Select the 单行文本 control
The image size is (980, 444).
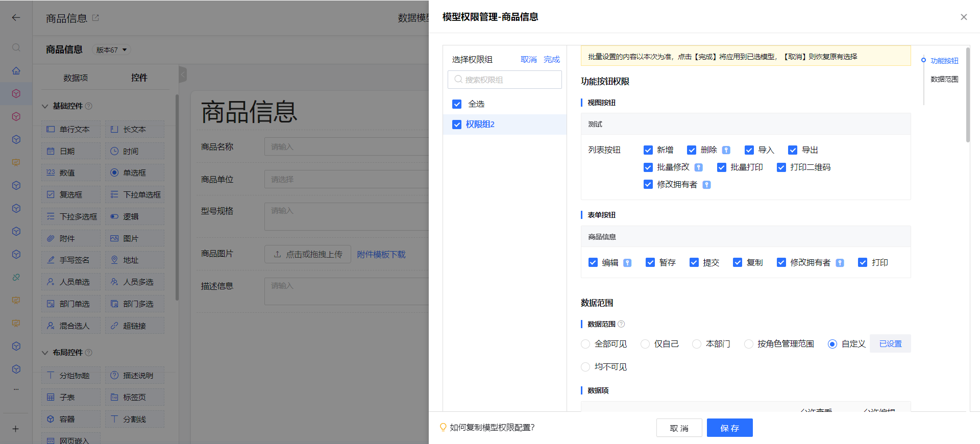pyautogui.click(x=71, y=130)
